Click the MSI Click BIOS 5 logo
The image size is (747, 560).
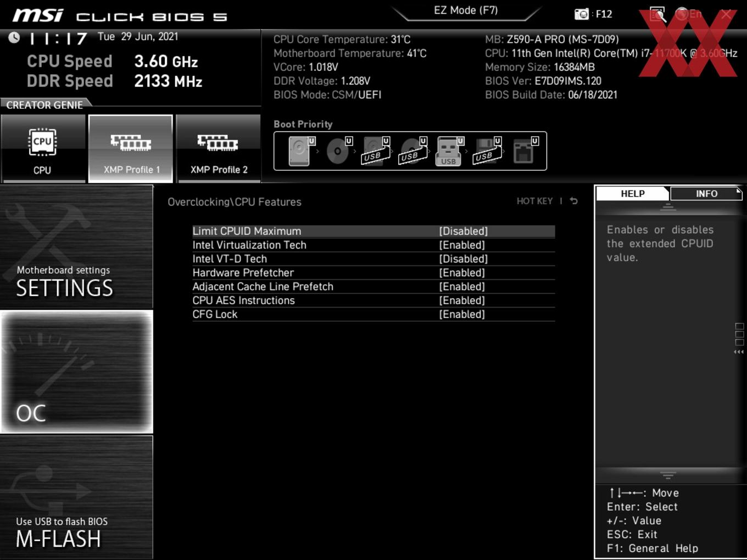[x=119, y=15]
